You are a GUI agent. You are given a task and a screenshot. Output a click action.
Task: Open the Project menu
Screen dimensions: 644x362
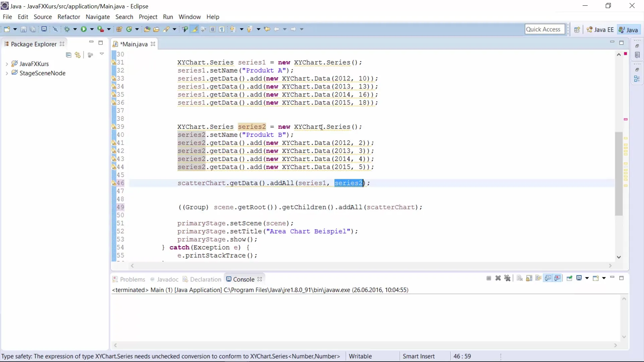tap(148, 17)
